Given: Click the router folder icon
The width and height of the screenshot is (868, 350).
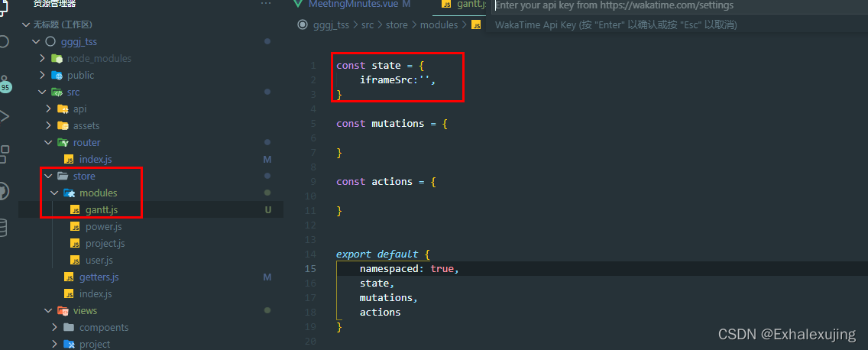Looking at the screenshot, I should tap(63, 142).
